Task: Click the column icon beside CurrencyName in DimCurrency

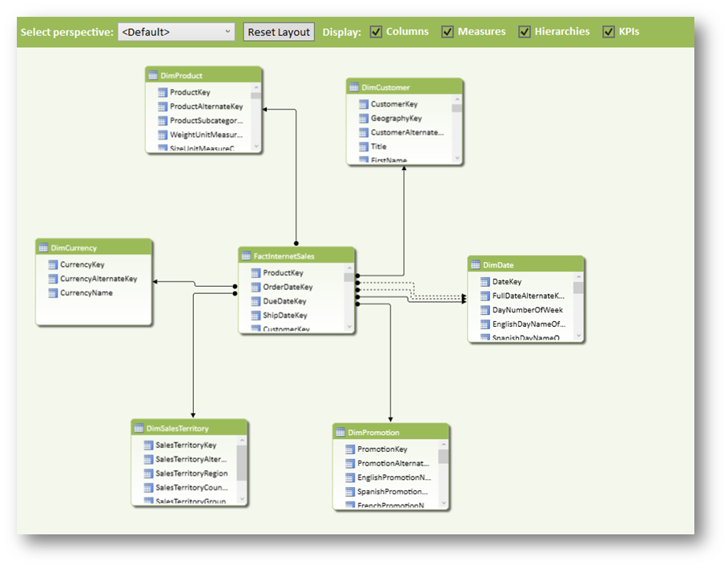Action: click(x=53, y=293)
